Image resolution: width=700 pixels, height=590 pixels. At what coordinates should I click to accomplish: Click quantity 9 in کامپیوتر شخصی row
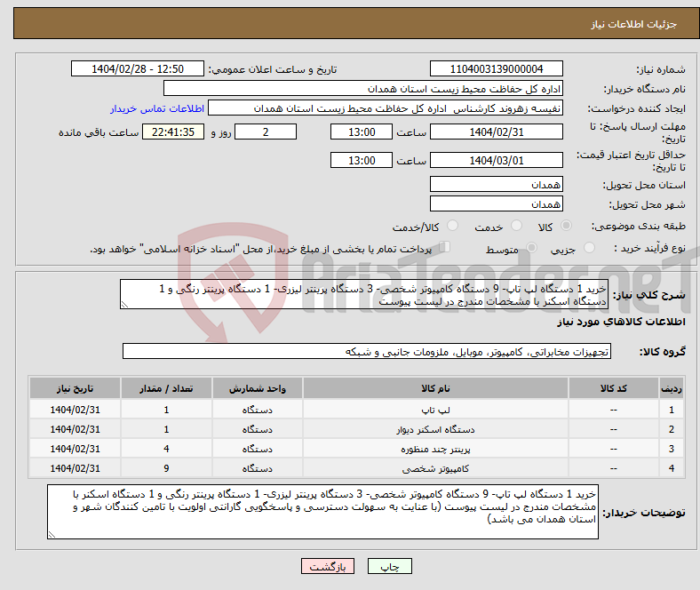tap(166, 468)
